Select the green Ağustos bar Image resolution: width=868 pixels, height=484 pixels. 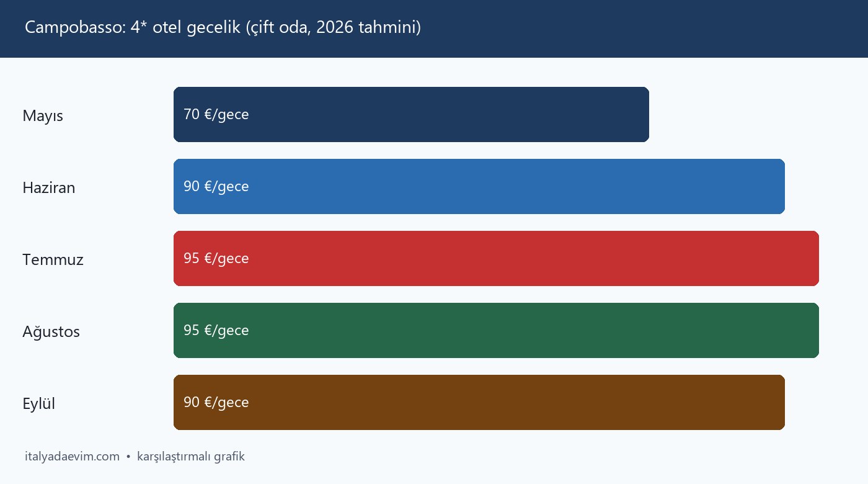496,330
